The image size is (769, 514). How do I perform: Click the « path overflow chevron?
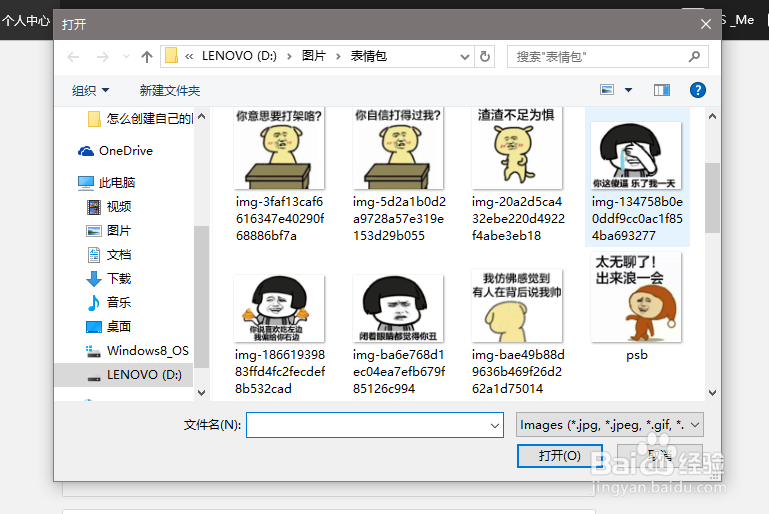click(189, 57)
